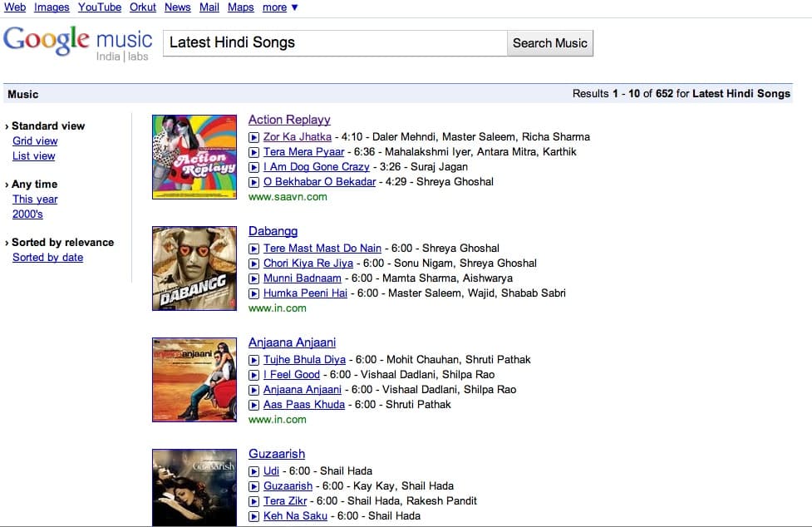Open the Tera Mera Pyaar song link
Screen dimensions: 812x527
pyautogui.click(x=303, y=151)
